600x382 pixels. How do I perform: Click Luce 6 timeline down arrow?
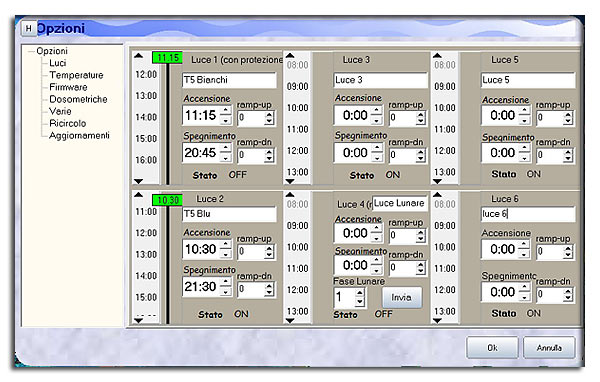click(x=437, y=321)
